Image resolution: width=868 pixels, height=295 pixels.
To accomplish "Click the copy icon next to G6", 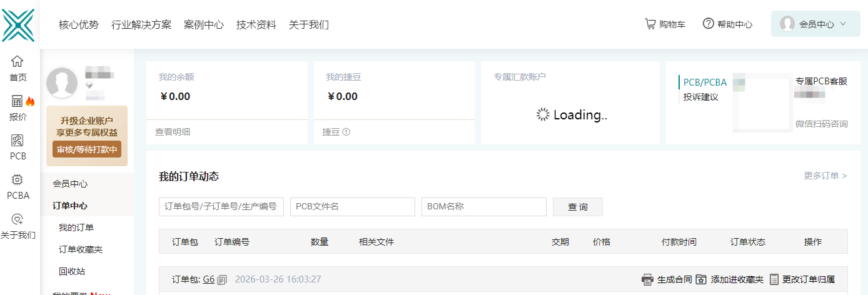I will coord(222,279).
